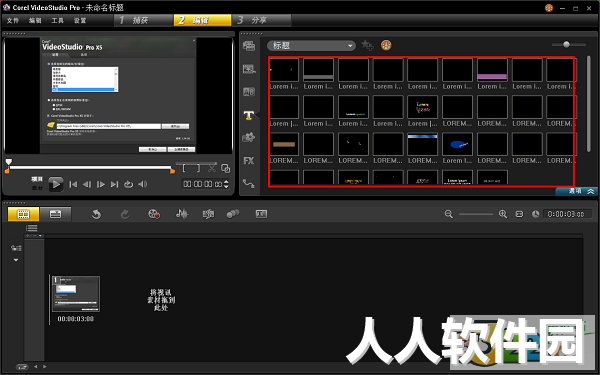
Task: Play the preview clip
Action: click(56, 184)
